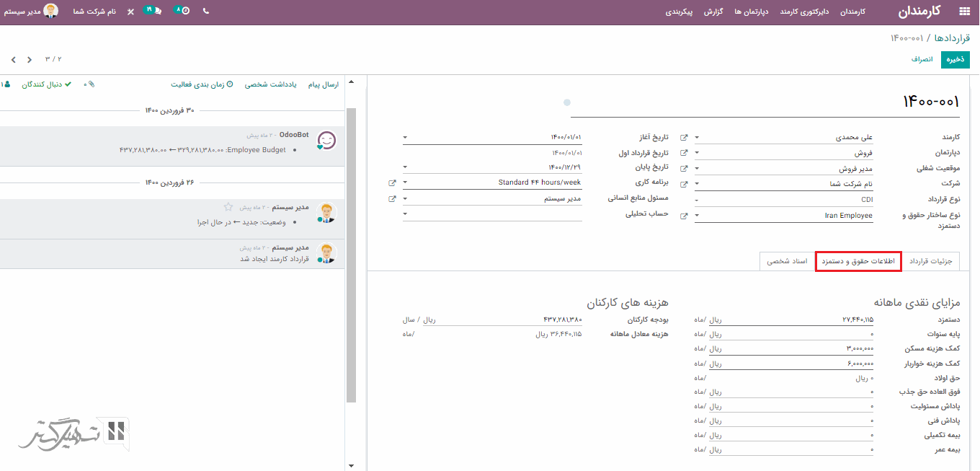Toggle star on مدیر سیستم status message
Viewport: 980px width, 471px height.
coord(228,207)
